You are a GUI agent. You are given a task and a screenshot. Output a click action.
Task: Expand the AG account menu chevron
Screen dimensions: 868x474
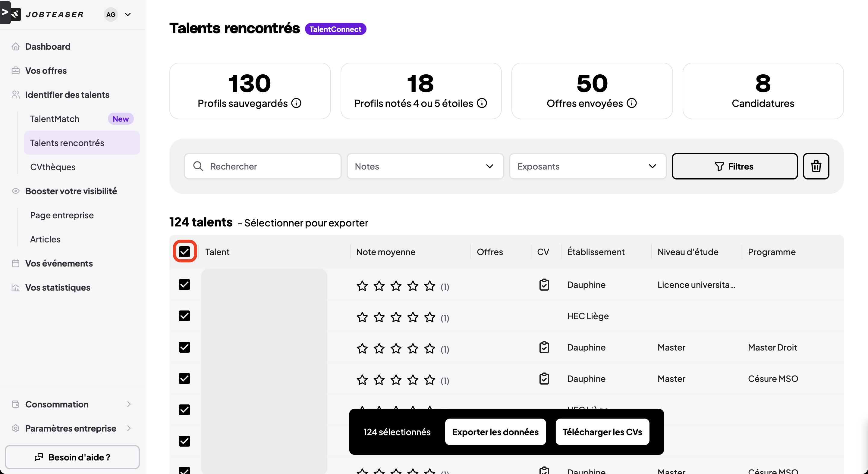click(x=128, y=14)
